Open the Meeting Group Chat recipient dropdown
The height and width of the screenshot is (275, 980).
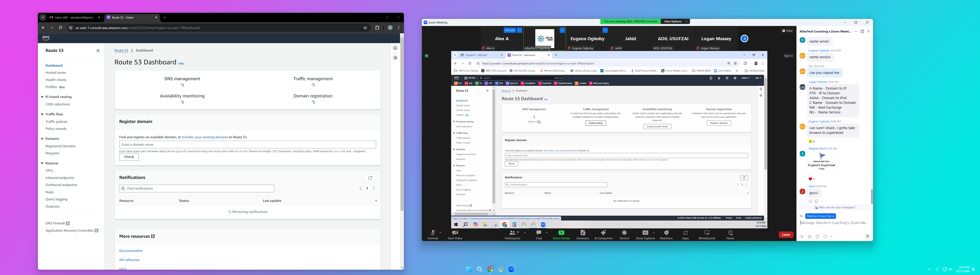tap(820, 216)
